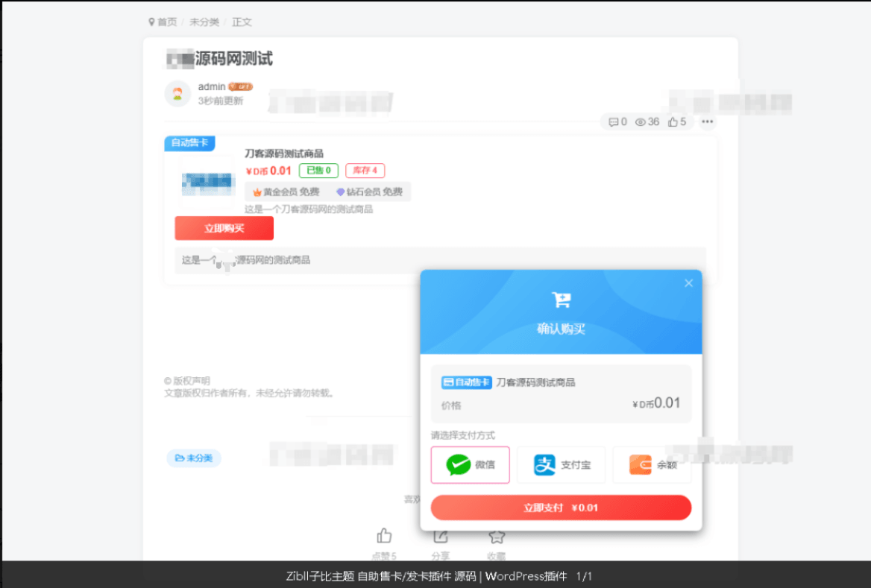The width and height of the screenshot is (871, 588).
Task: Click the admin user avatar
Action: coord(177,93)
